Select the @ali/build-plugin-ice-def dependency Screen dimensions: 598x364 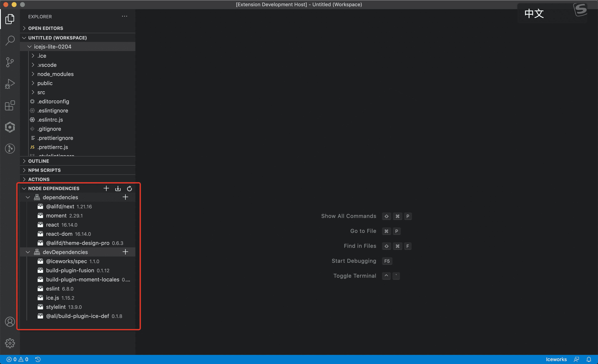pyautogui.click(x=78, y=316)
